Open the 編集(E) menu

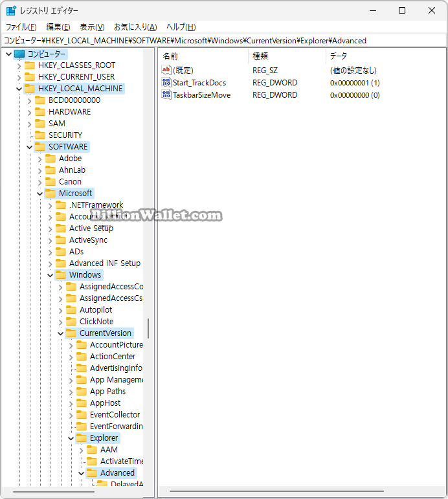tap(58, 27)
